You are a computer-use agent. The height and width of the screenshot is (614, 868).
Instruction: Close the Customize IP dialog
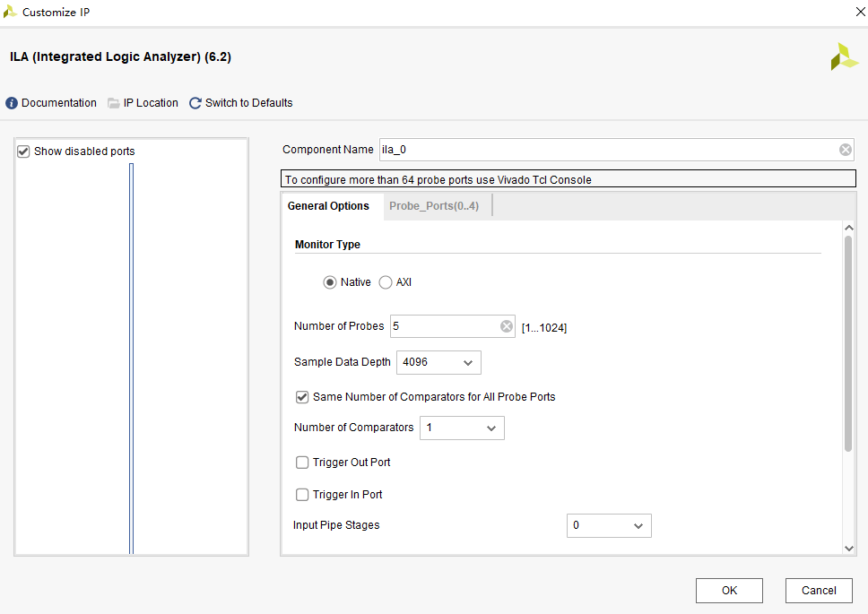pyautogui.click(x=860, y=12)
